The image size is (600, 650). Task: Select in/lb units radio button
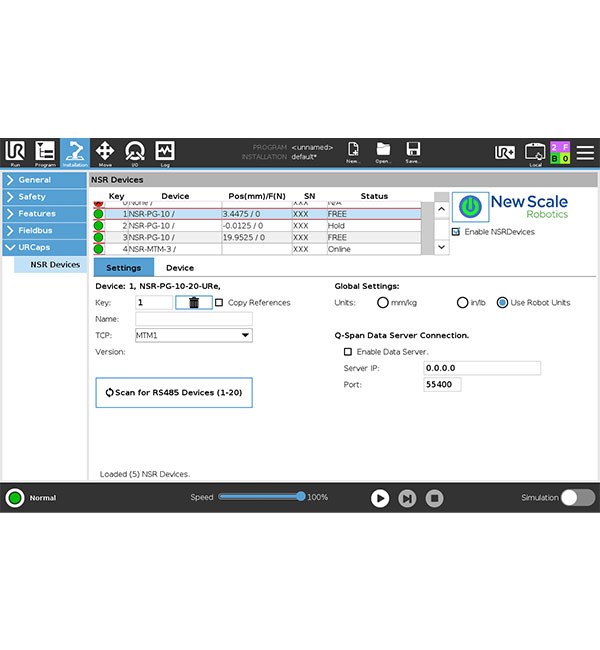point(462,303)
